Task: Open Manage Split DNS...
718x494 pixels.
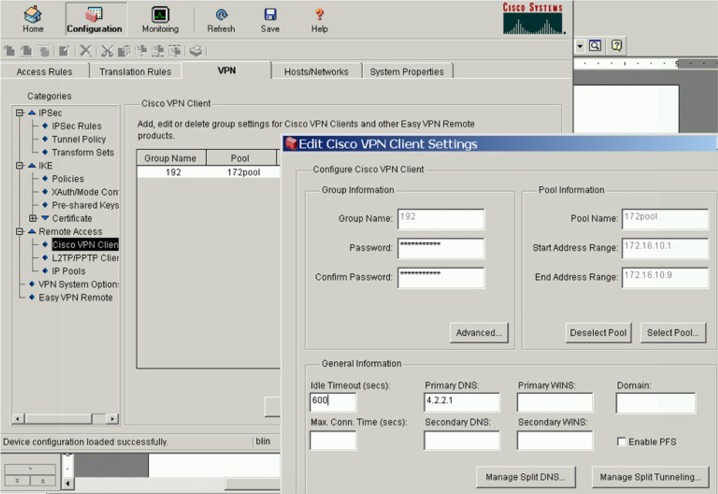Action: pos(526,477)
